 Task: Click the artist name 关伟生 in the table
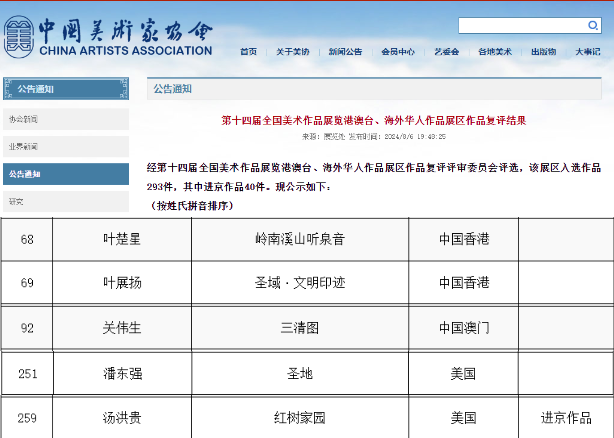pos(122,327)
